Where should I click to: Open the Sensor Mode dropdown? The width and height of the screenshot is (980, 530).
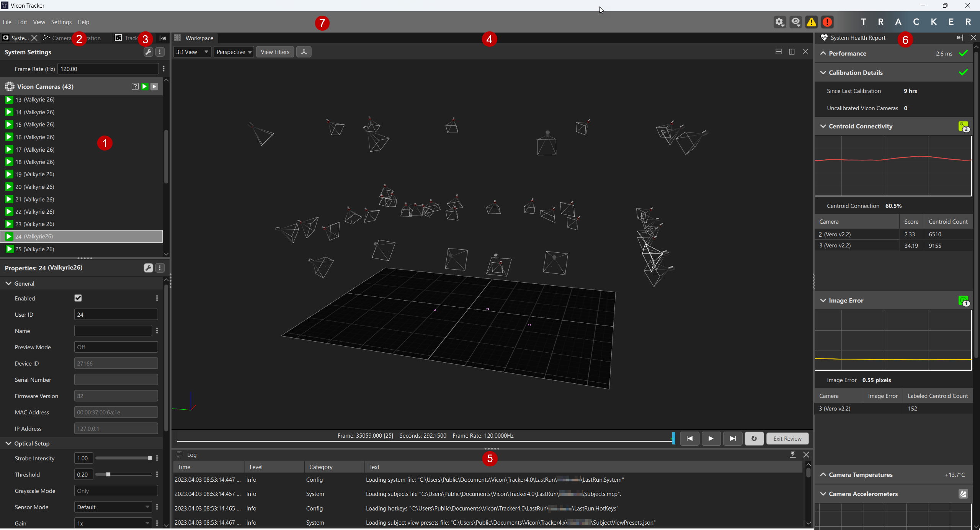tap(113, 507)
